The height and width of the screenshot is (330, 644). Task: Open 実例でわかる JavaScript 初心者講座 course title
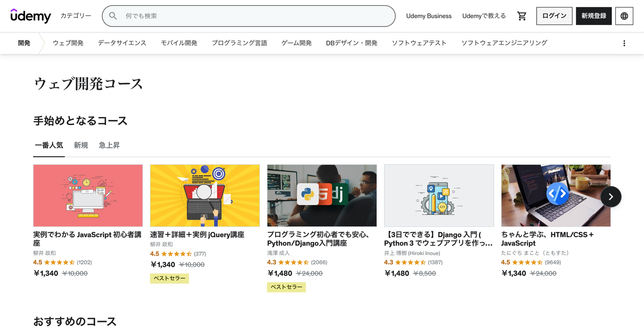pos(87,239)
